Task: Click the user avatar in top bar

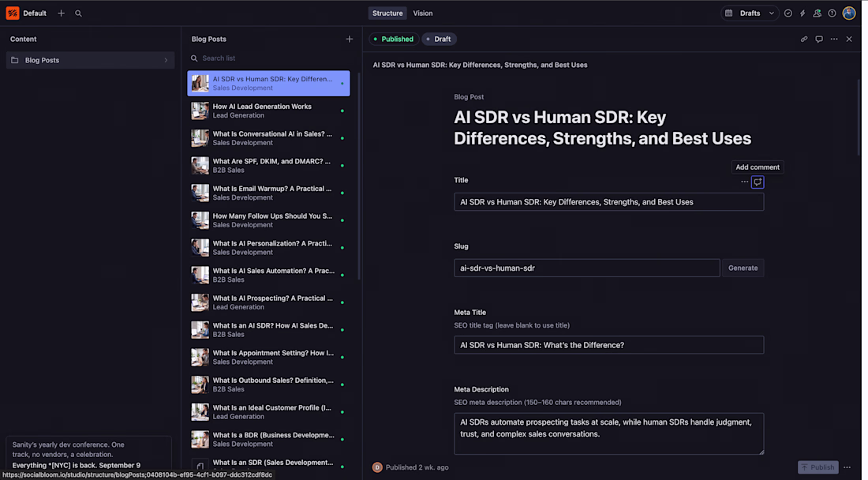Action: 849,13
